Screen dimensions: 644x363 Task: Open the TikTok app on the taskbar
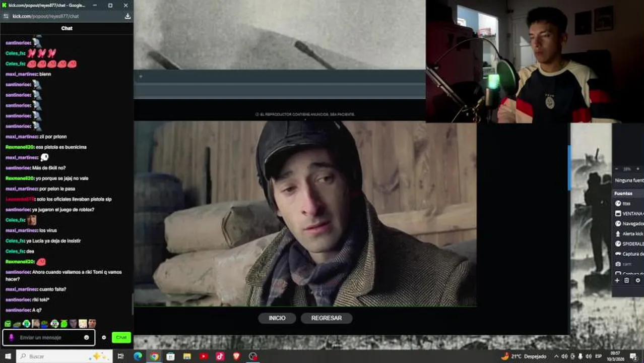point(220,356)
